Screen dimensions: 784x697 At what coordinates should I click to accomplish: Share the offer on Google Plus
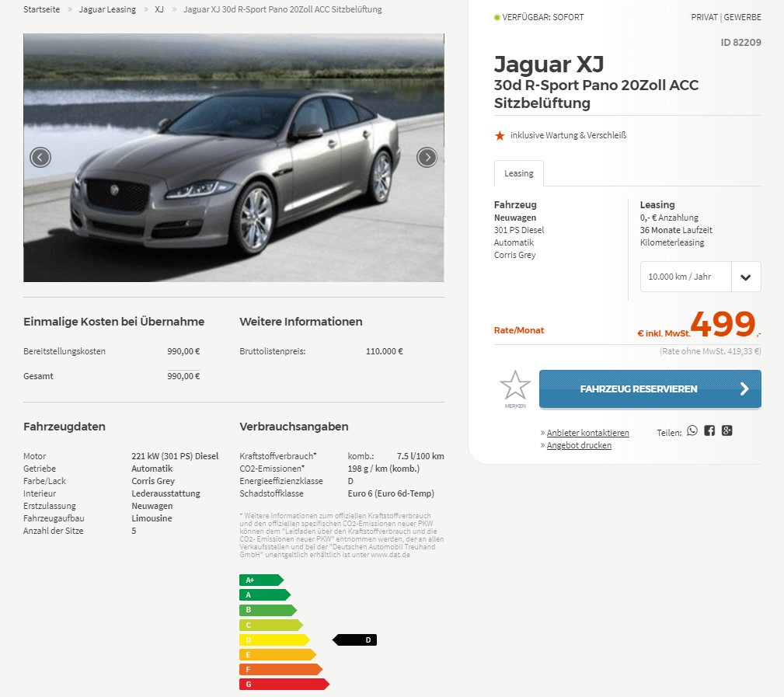[x=727, y=430]
